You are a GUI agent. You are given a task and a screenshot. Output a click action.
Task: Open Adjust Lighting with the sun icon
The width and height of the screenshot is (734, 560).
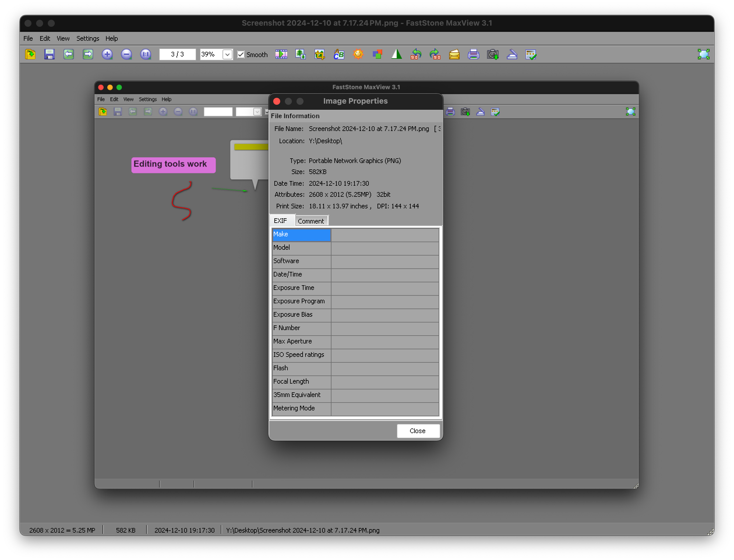click(x=358, y=54)
